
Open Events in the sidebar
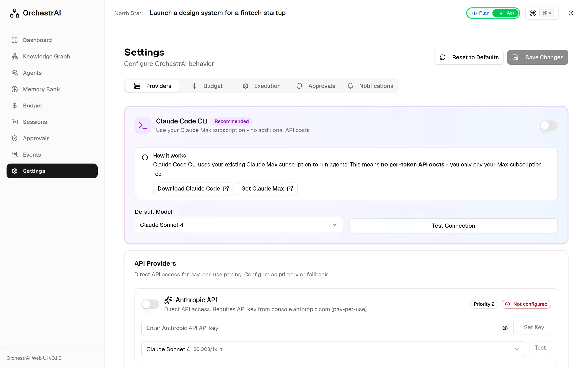52,155
